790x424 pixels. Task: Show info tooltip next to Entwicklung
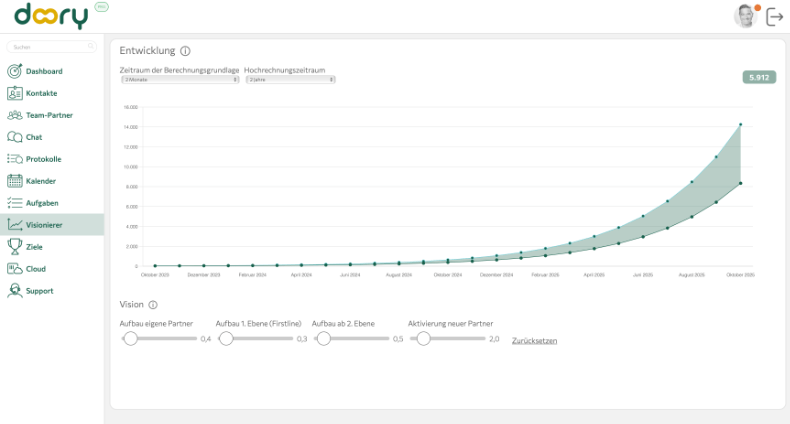coord(186,51)
